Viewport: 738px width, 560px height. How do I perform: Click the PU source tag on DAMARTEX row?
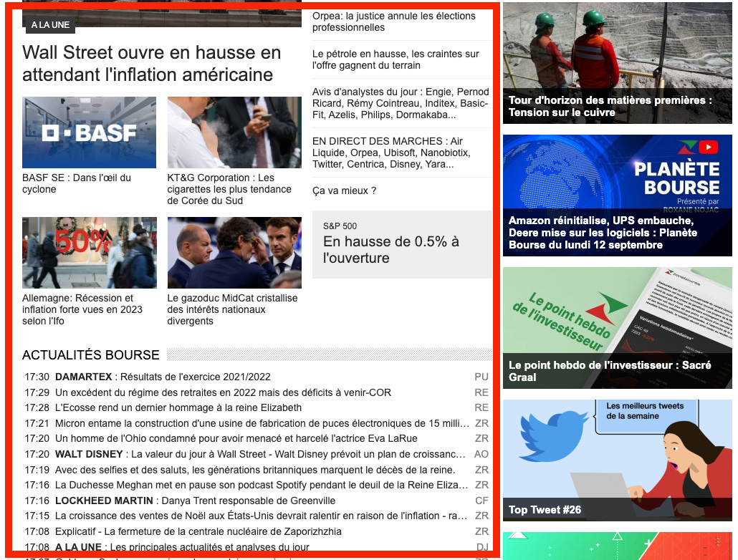click(481, 377)
